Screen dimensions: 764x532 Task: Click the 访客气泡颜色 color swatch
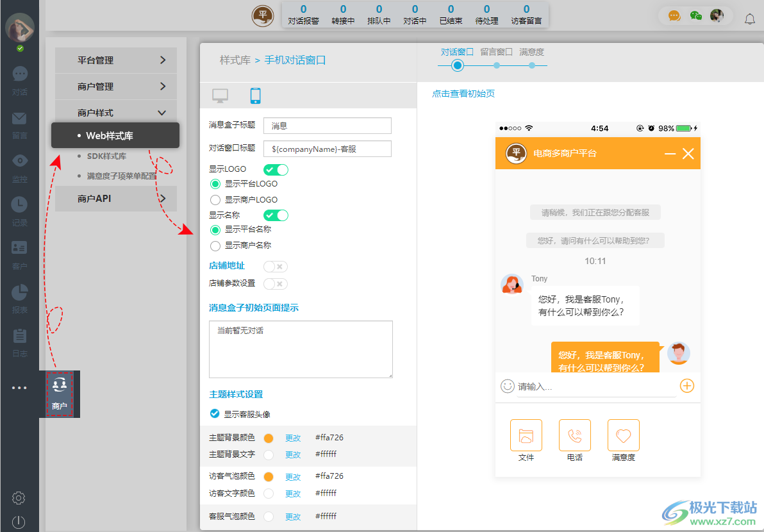click(x=269, y=477)
